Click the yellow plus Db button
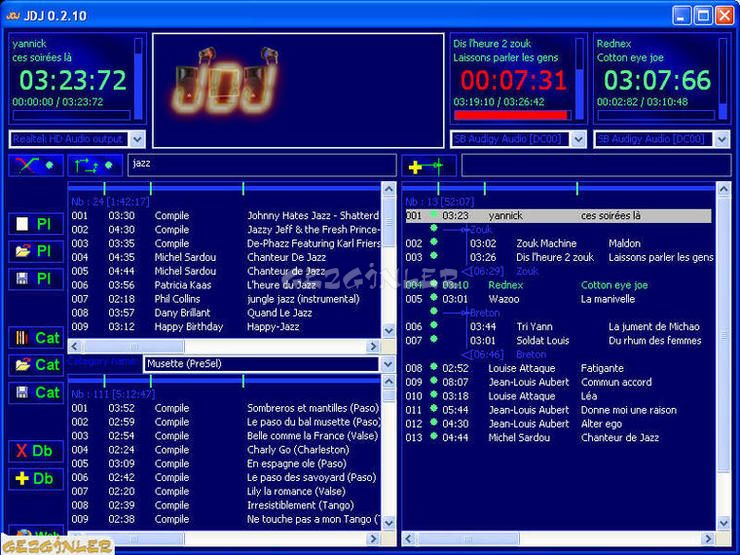Viewport: 740px width, 555px height. tap(35, 479)
